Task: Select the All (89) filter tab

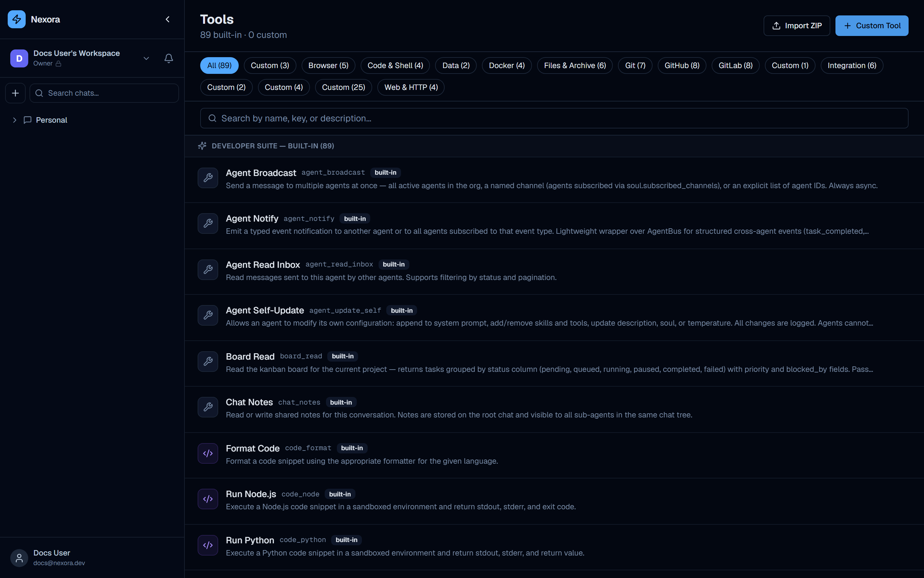Action: point(219,66)
